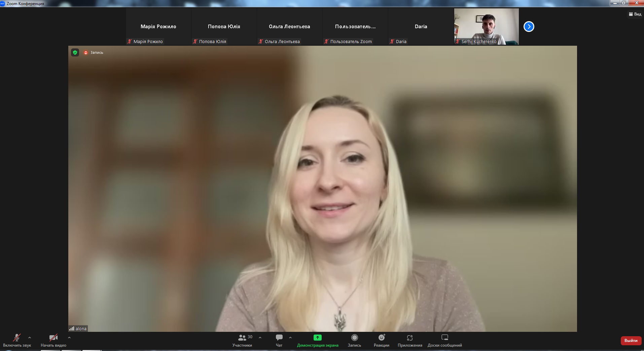Image resolution: width=644 pixels, height=351 pixels.
Task: Open the Apps (Приложения) icon
Action: coord(409,338)
